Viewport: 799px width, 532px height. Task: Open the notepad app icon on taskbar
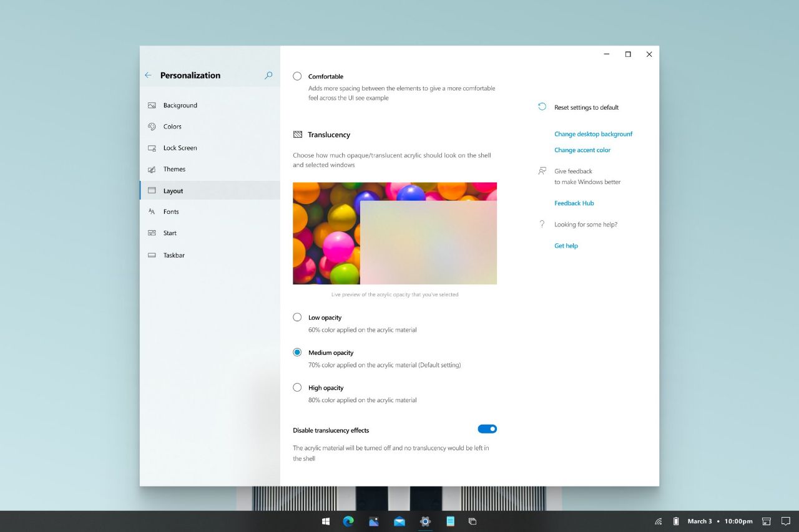(x=450, y=521)
